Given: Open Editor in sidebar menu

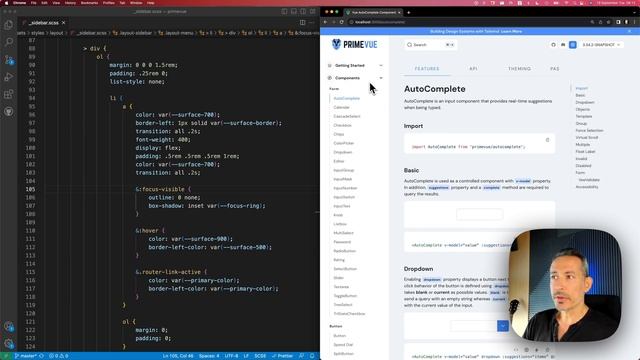Looking at the screenshot, I should 338,161.
